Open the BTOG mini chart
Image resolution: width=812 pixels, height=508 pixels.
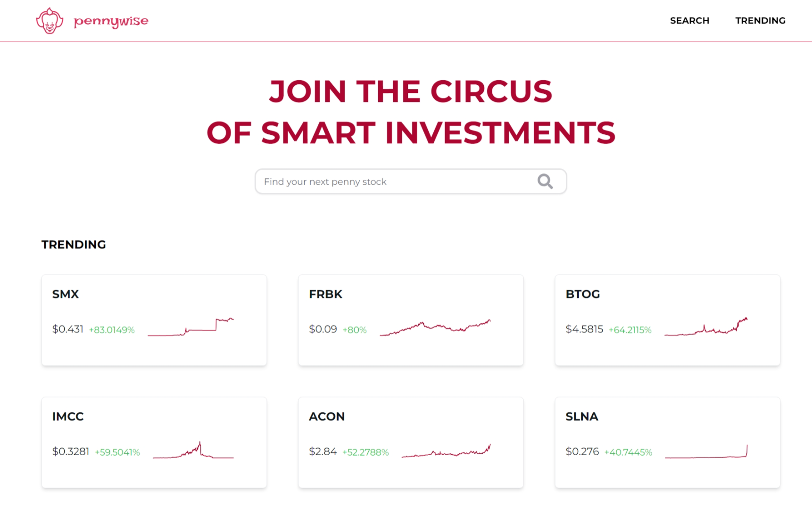coord(705,327)
